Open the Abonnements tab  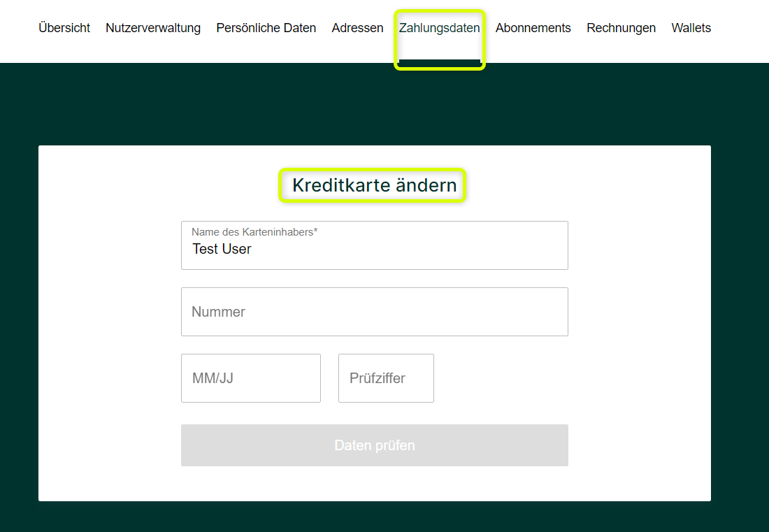(533, 28)
